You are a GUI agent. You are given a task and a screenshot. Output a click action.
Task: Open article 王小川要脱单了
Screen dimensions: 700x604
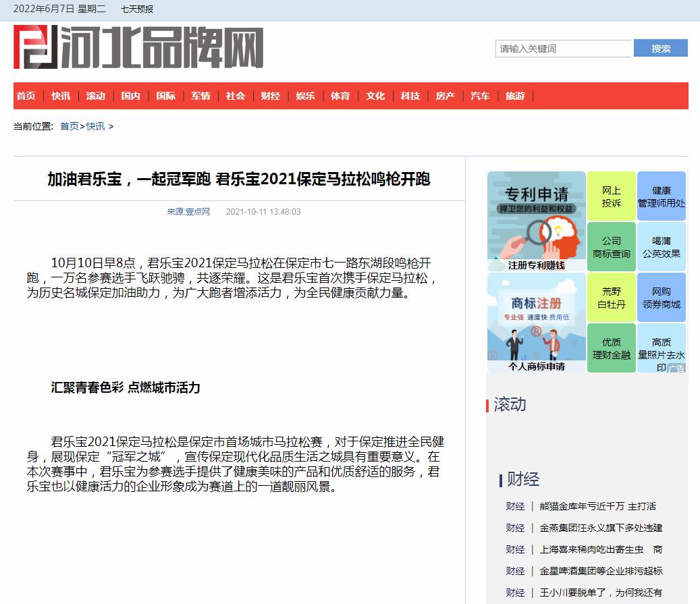click(601, 593)
